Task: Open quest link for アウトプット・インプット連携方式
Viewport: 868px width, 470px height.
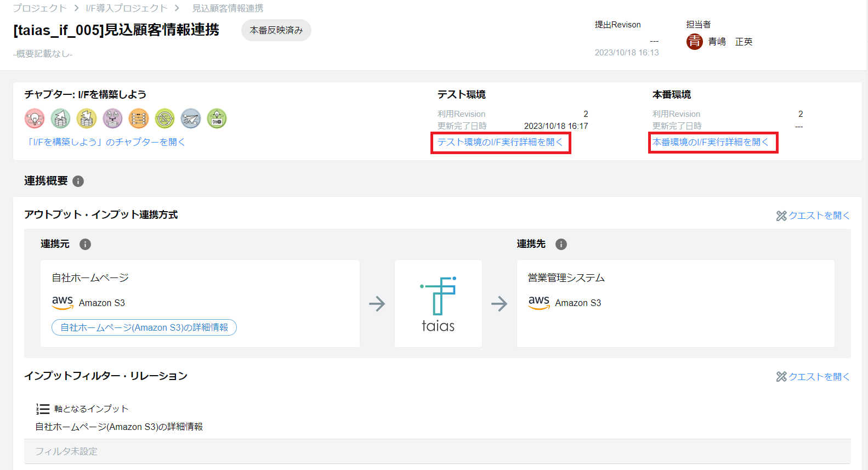Action: point(813,216)
